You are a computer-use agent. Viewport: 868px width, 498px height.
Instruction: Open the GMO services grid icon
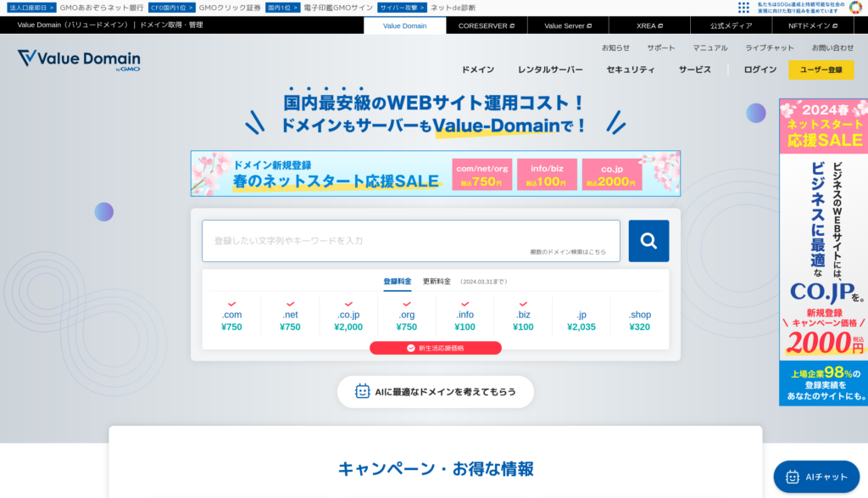tap(743, 8)
